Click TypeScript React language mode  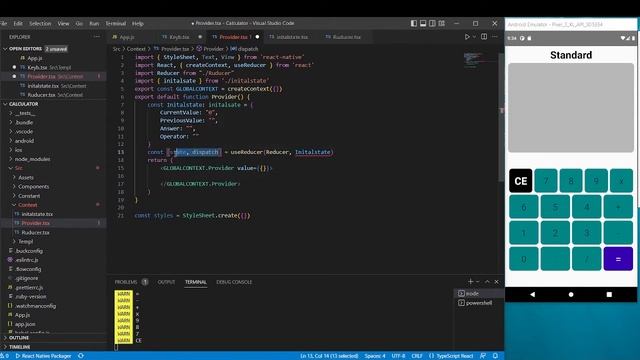pyautogui.click(x=451, y=356)
